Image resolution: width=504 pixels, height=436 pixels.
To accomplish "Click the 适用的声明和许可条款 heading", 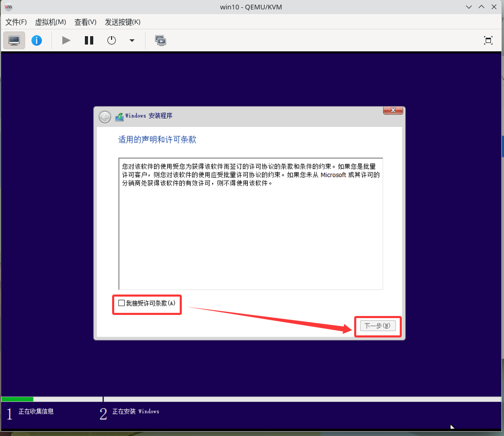I will pos(157,139).
